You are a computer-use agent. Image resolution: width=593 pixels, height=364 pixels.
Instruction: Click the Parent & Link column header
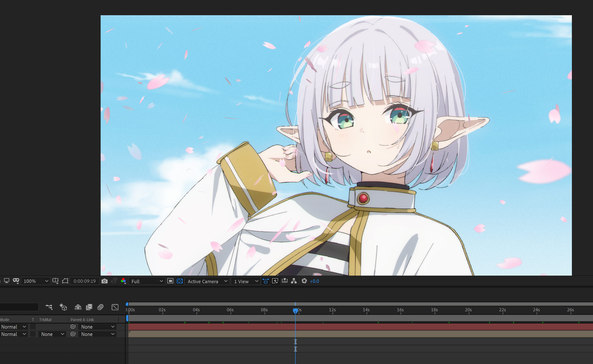pyautogui.click(x=82, y=320)
